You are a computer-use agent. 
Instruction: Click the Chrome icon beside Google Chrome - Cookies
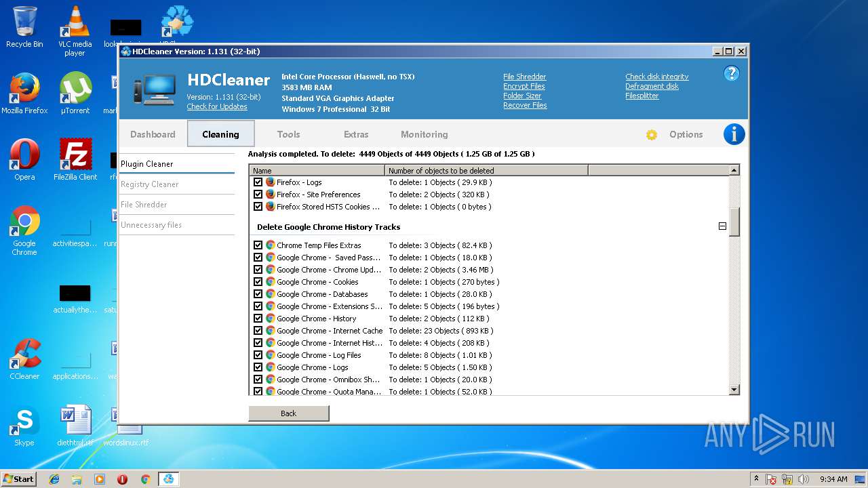click(x=270, y=282)
